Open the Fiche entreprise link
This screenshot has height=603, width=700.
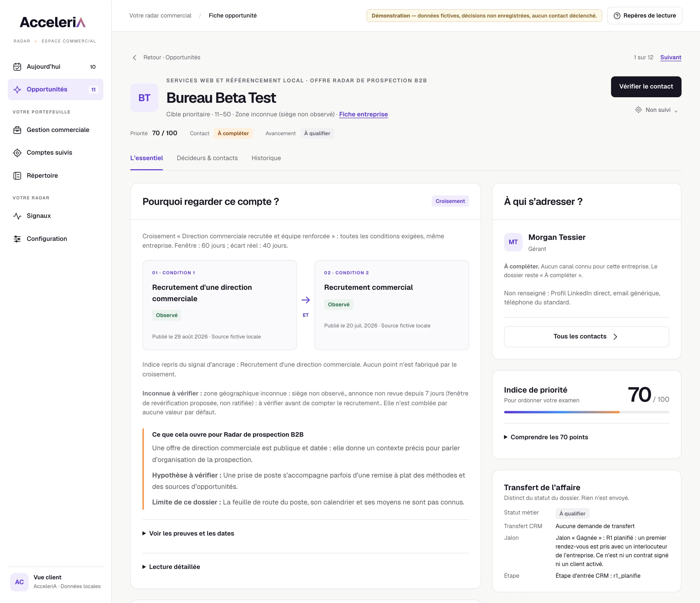[x=364, y=114]
